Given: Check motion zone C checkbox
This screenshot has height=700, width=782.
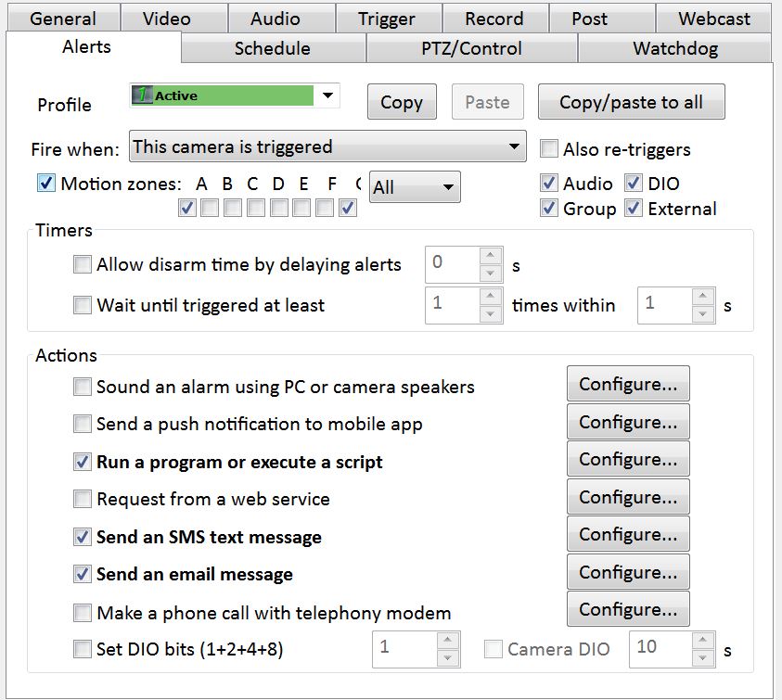Looking at the screenshot, I should tap(233, 208).
